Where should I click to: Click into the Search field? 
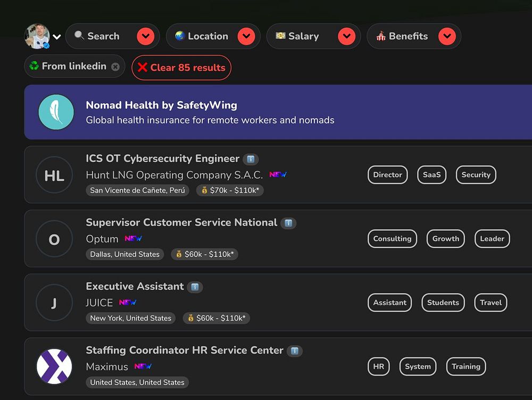coord(113,36)
